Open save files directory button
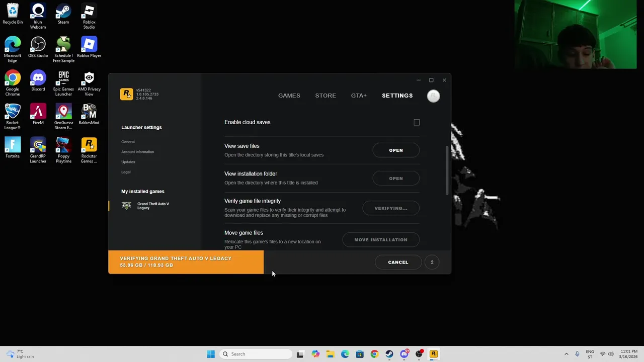 [396, 150]
